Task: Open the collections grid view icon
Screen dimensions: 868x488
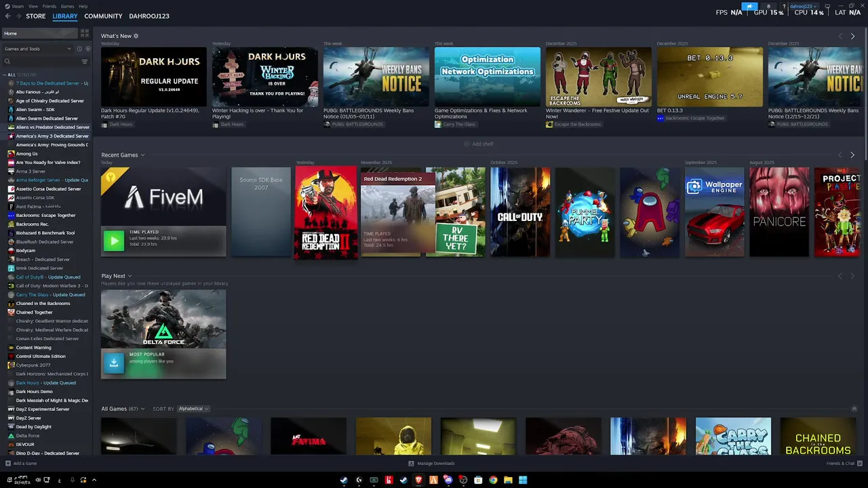Action: [85, 33]
